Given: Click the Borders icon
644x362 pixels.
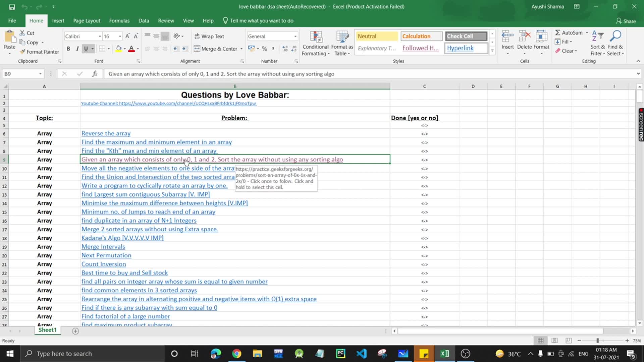Looking at the screenshot, I should pyautogui.click(x=102, y=49).
